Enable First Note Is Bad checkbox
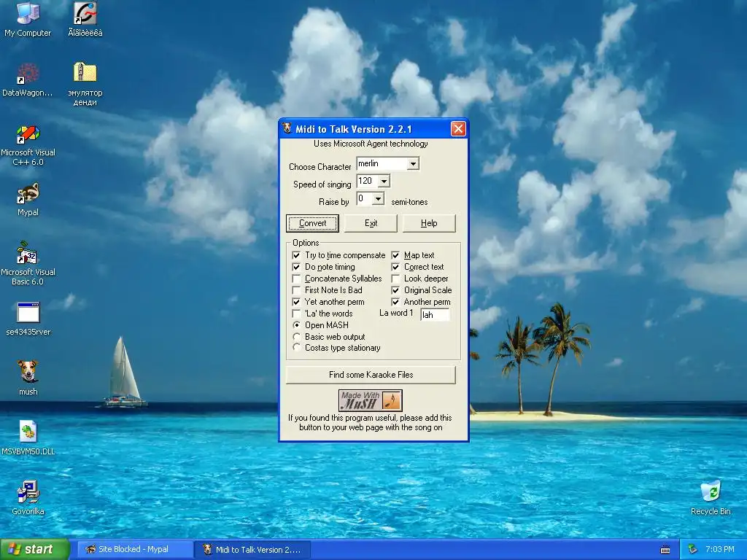747x560 pixels. [296, 290]
